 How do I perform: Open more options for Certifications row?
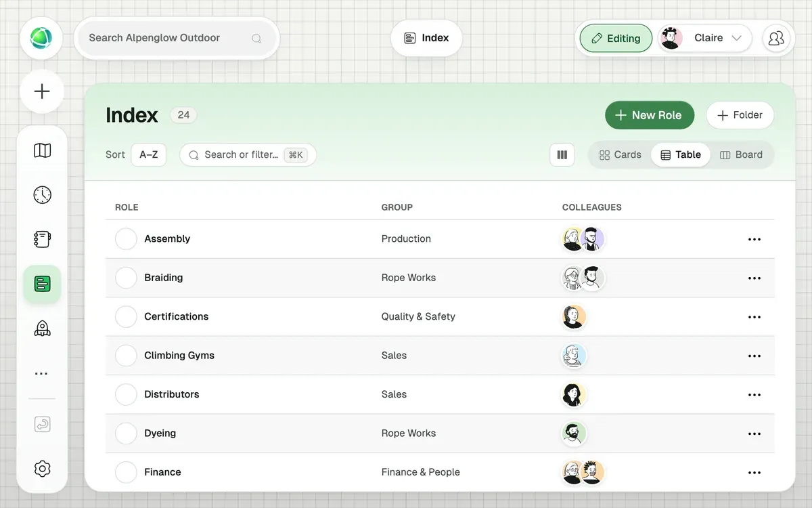[754, 317]
